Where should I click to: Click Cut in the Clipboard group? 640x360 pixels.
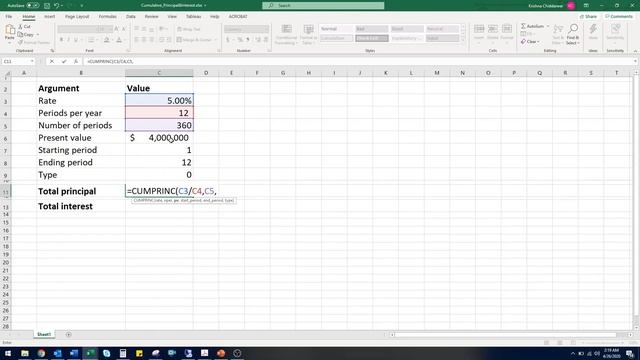24,27
